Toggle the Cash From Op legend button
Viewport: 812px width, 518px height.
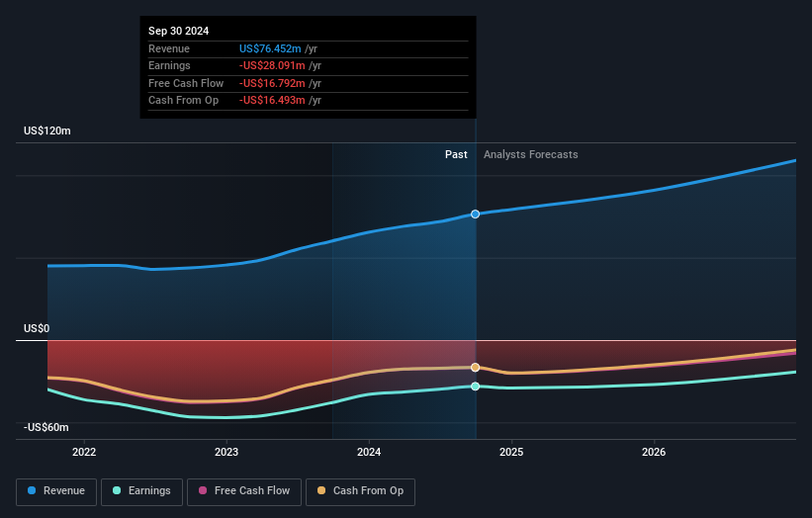[x=360, y=491]
